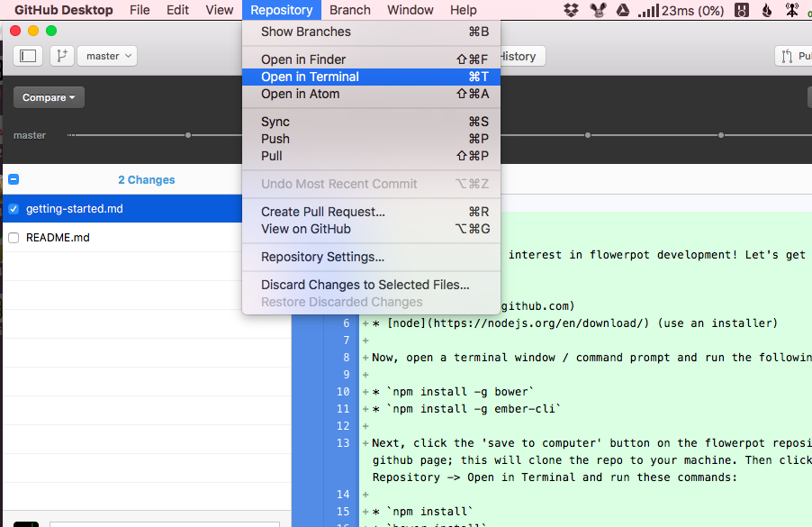Open Repository Settings...
Image resolution: width=812 pixels, height=527 pixels.
(x=371, y=257)
